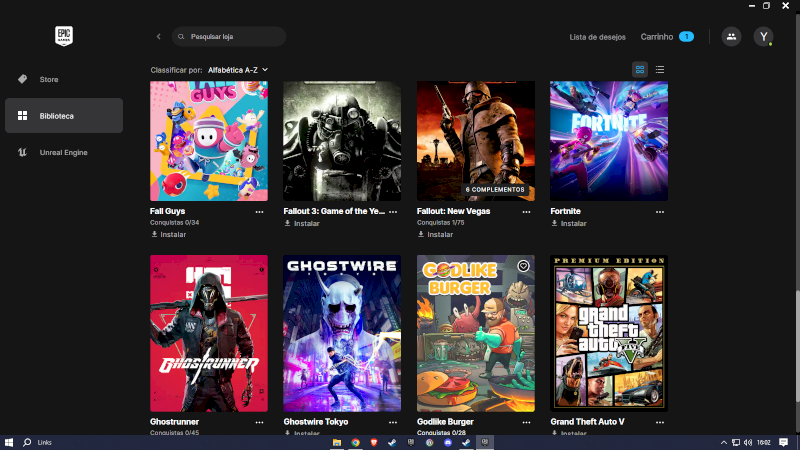Click the library vertical scrollbar
Screen dimensions: 800x450
click(x=797, y=347)
